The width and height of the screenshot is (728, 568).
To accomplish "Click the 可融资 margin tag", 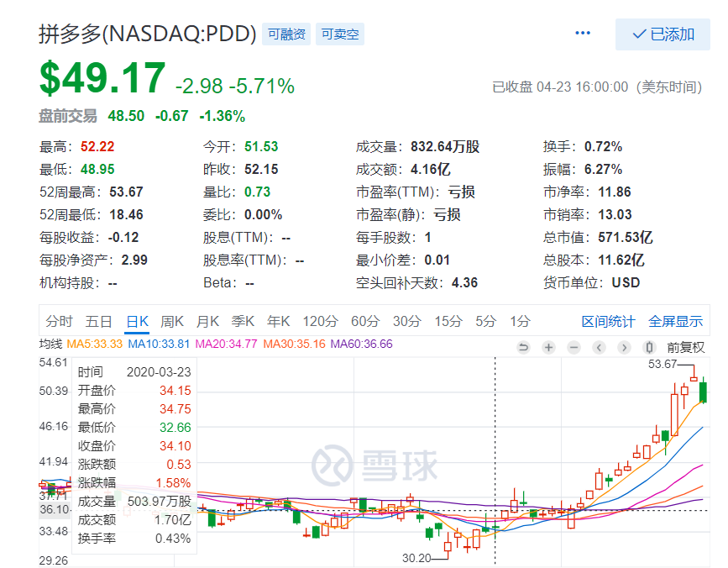I will point(287,34).
